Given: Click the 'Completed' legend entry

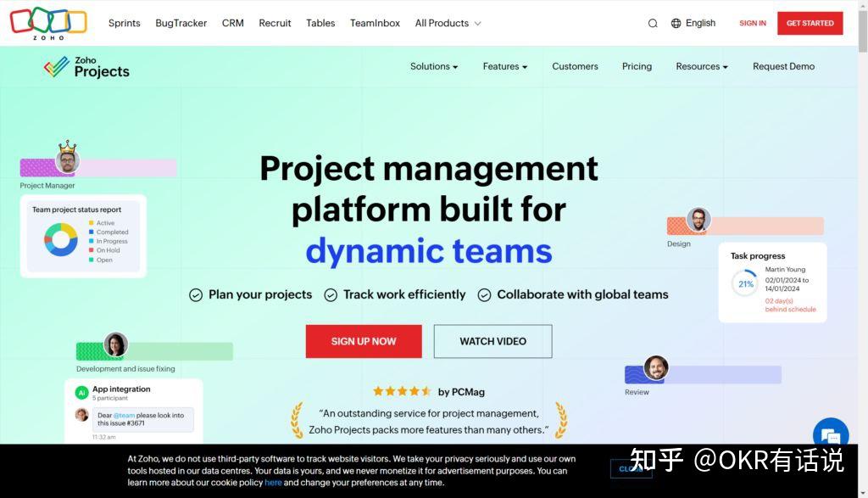Looking at the screenshot, I should [x=108, y=232].
